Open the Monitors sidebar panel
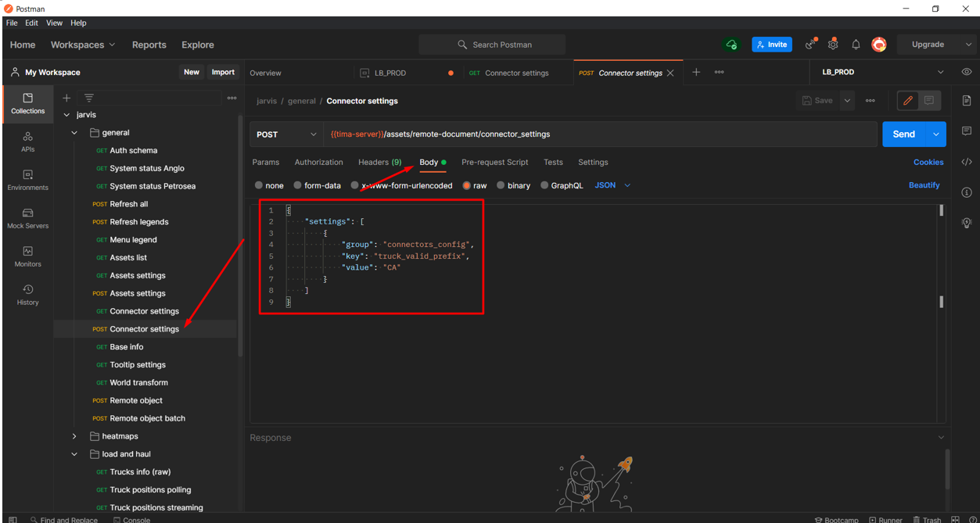Screen dimensions: 980x523 coord(27,256)
